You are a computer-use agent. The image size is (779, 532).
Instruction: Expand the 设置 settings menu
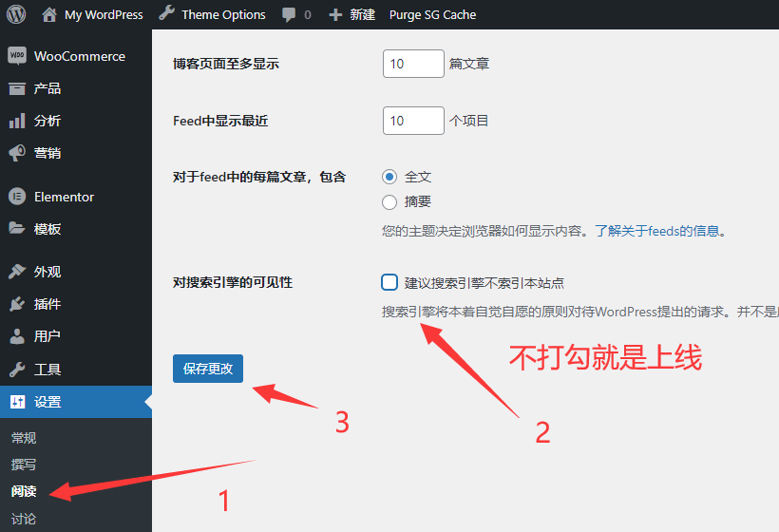47,402
